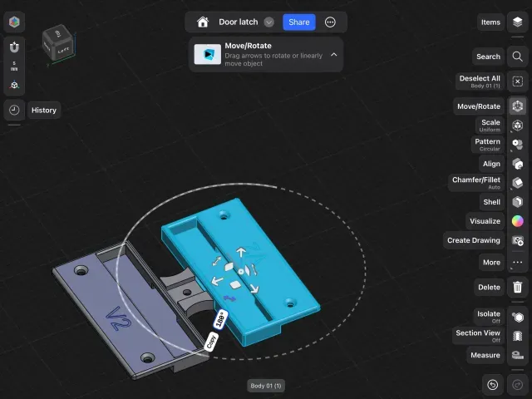Toggle Isolate with the hexagon icon
The width and height of the screenshot is (532, 399).
(517, 318)
